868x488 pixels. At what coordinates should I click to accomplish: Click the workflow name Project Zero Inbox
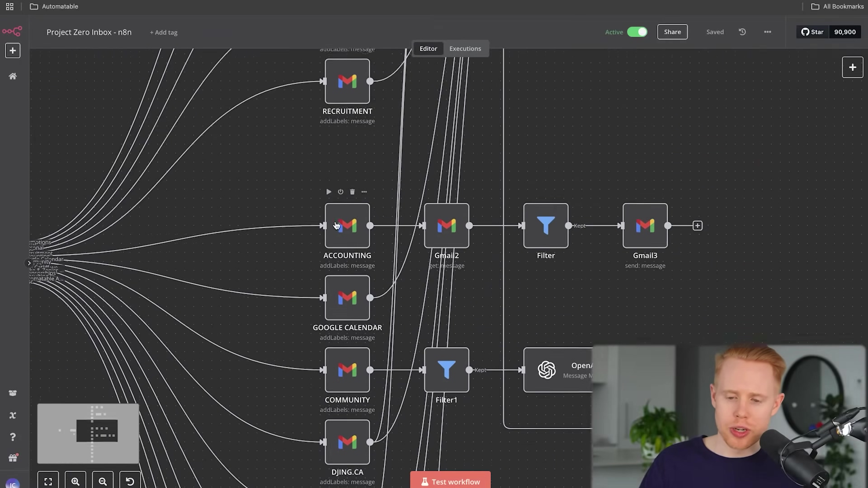pos(89,32)
